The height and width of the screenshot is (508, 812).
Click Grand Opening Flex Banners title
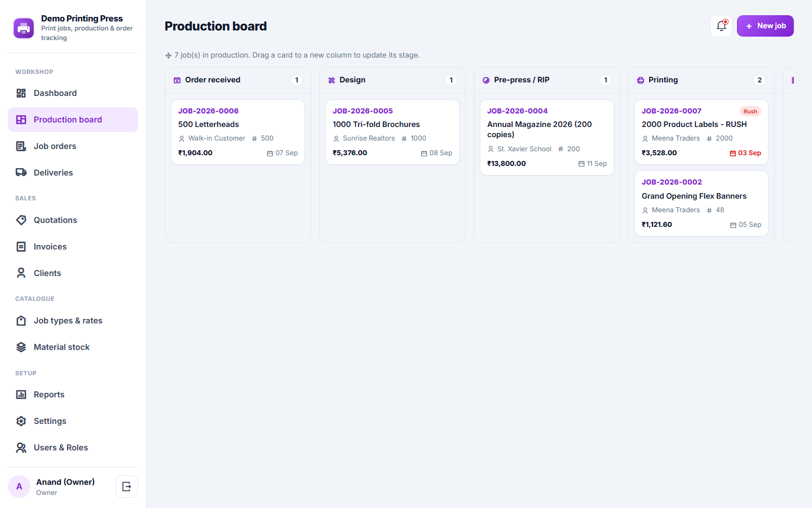[694, 196]
